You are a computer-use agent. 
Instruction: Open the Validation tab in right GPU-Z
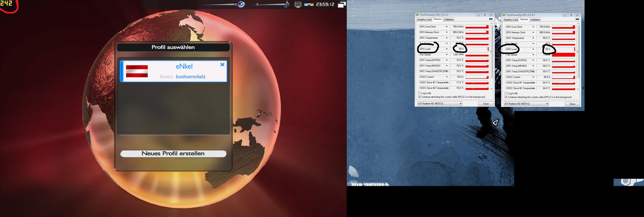point(535,19)
